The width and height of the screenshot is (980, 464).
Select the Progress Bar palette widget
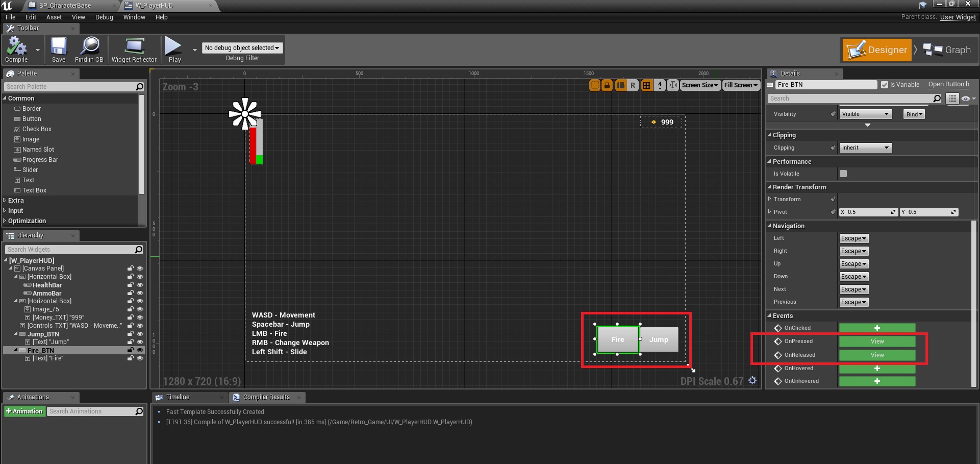(x=40, y=160)
